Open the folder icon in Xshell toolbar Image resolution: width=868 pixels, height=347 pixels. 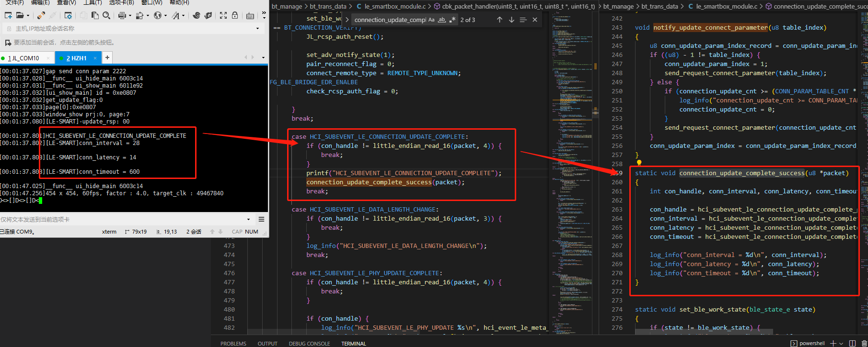(21, 15)
